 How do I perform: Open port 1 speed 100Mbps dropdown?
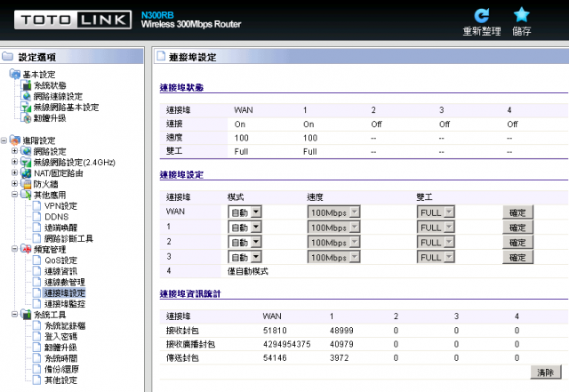click(x=333, y=228)
